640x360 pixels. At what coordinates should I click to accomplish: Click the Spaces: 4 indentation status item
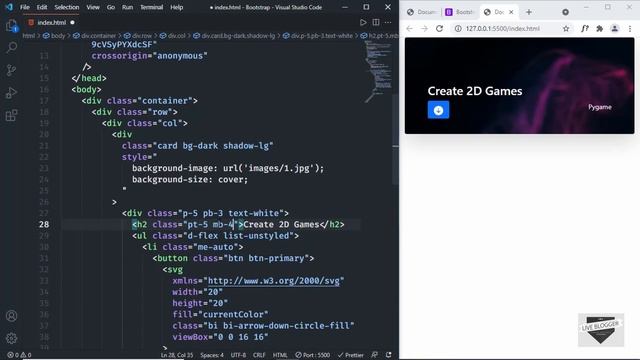212,355
